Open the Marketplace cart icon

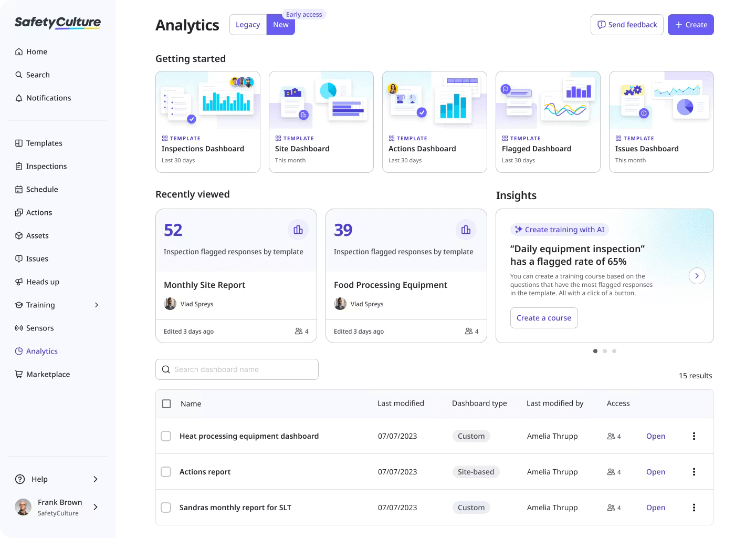[19, 374]
